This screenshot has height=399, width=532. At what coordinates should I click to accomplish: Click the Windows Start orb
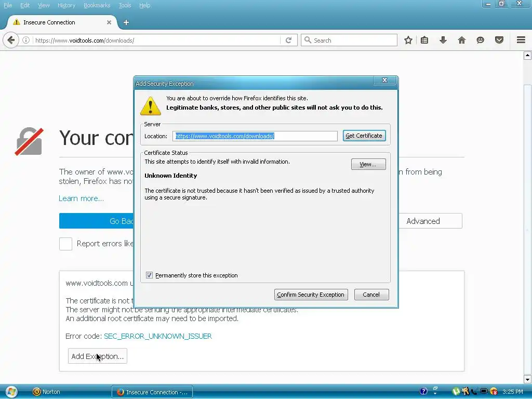11,392
